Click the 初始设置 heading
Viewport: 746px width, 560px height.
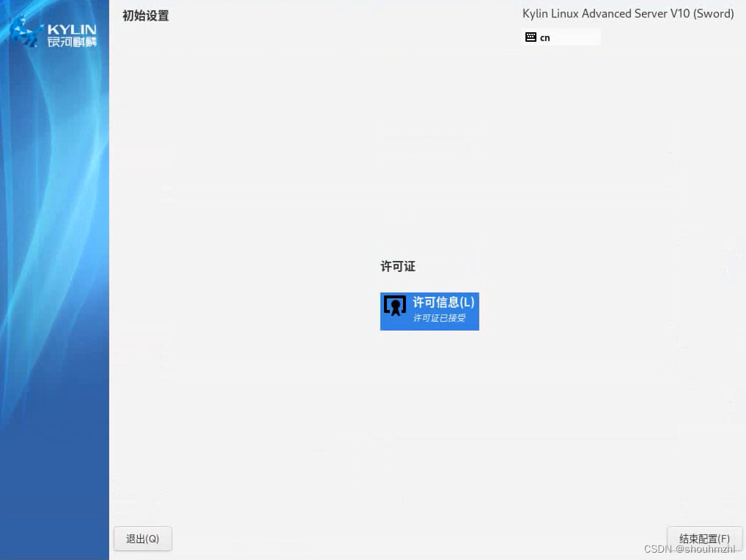(x=146, y=15)
